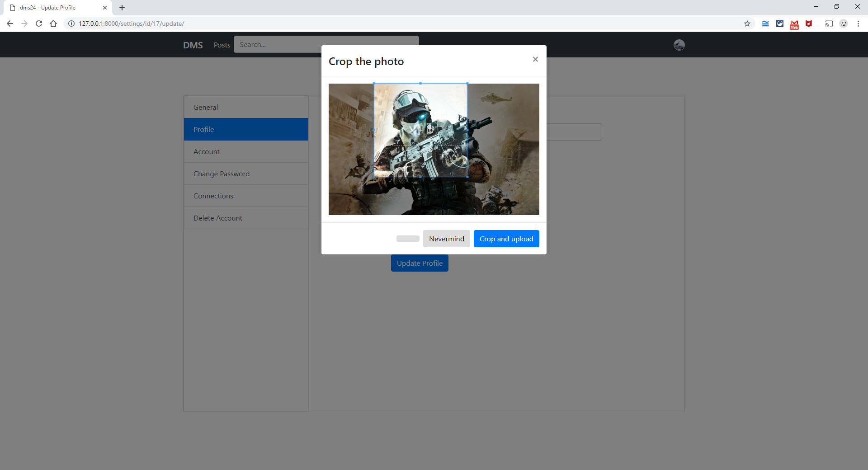Click the Crop the photo title text
The height and width of the screenshot is (470, 868).
coord(366,61)
